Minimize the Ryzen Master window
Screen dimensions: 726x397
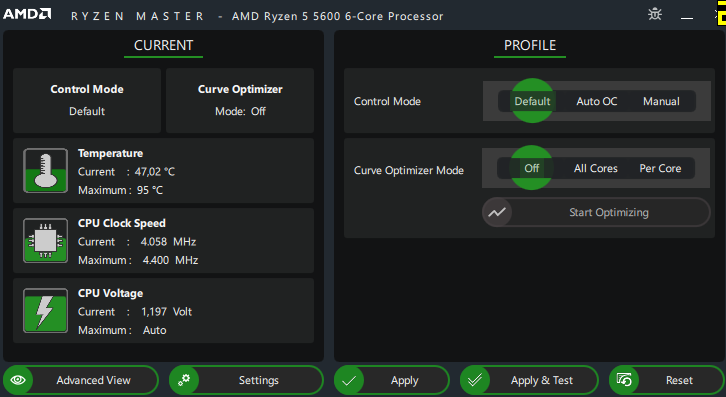pos(687,18)
